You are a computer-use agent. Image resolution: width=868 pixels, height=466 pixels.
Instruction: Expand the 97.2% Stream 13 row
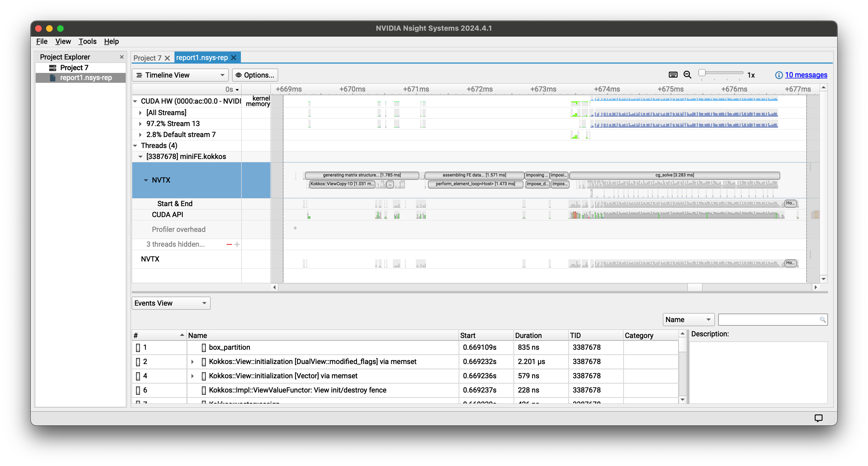tap(140, 124)
